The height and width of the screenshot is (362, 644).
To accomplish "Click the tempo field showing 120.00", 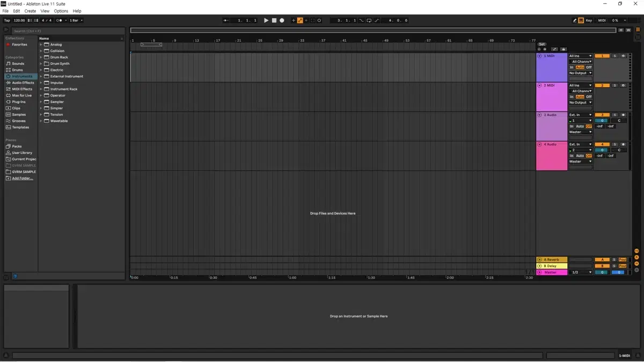I will [19, 20].
